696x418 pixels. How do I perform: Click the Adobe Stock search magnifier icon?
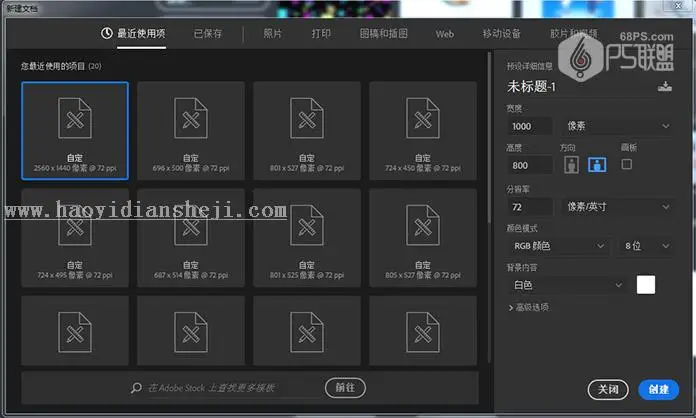pyautogui.click(x=136, y=388)
